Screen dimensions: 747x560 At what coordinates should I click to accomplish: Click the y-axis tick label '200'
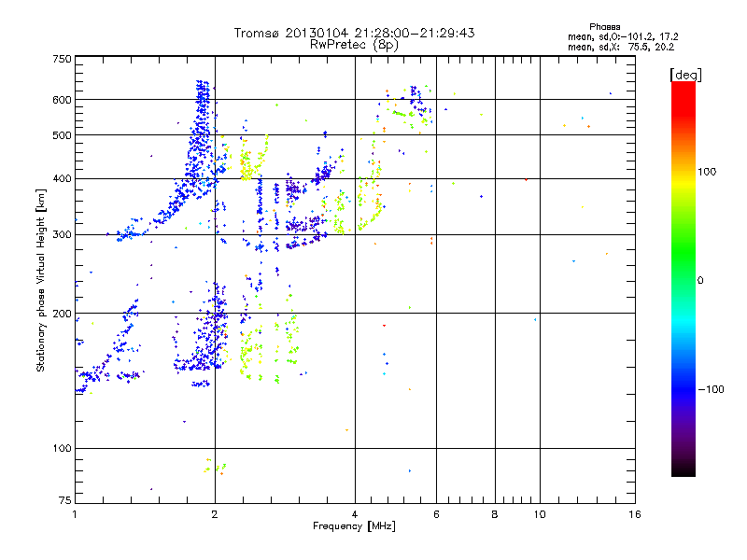[63, 314]
